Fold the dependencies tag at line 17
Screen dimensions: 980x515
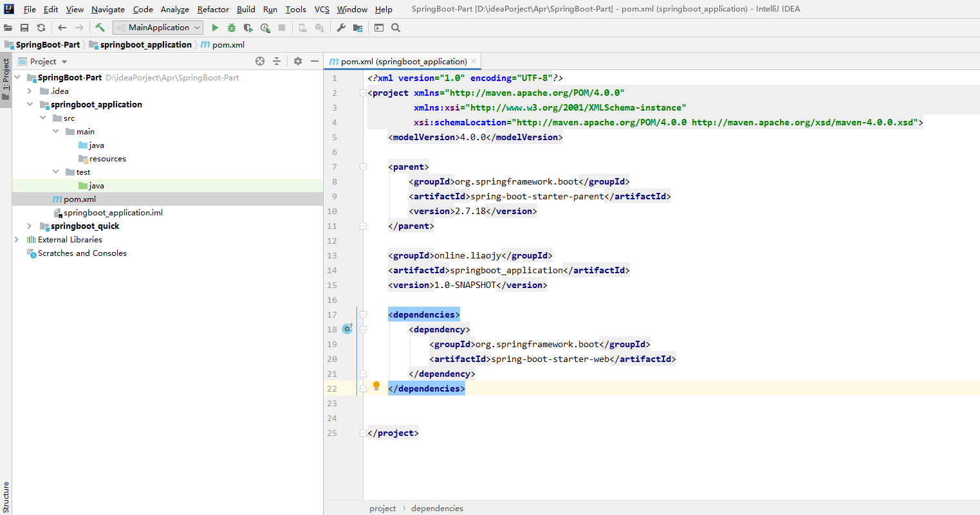point(363,314)
